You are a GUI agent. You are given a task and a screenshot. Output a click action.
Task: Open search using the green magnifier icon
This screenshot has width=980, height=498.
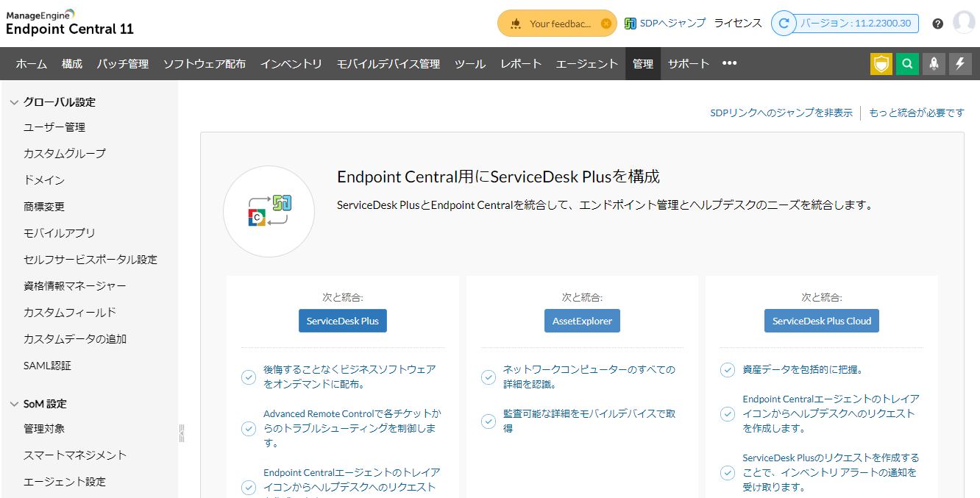pyautogui.click(x=907, y=64)
